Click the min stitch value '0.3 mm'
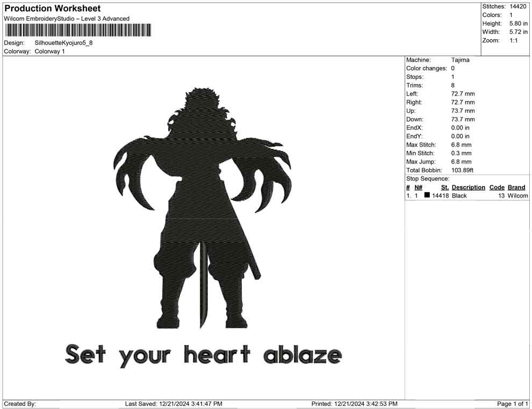 (x=462, y=153)
